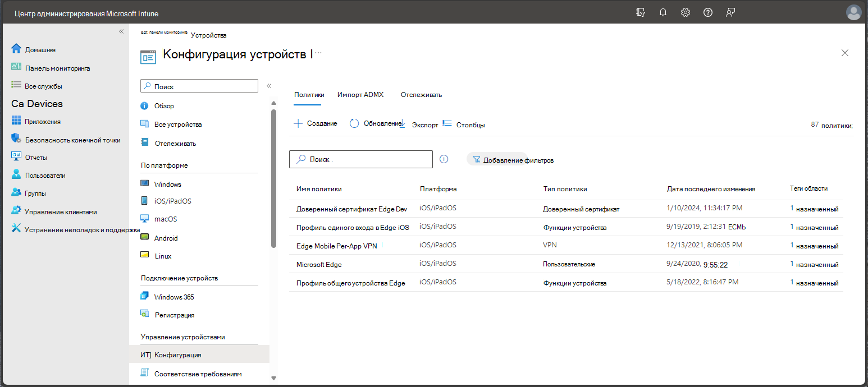The width and height of the screenshot is (868, 387).
Task: Click Обновление to refresh the list
Action: (375, 123)
